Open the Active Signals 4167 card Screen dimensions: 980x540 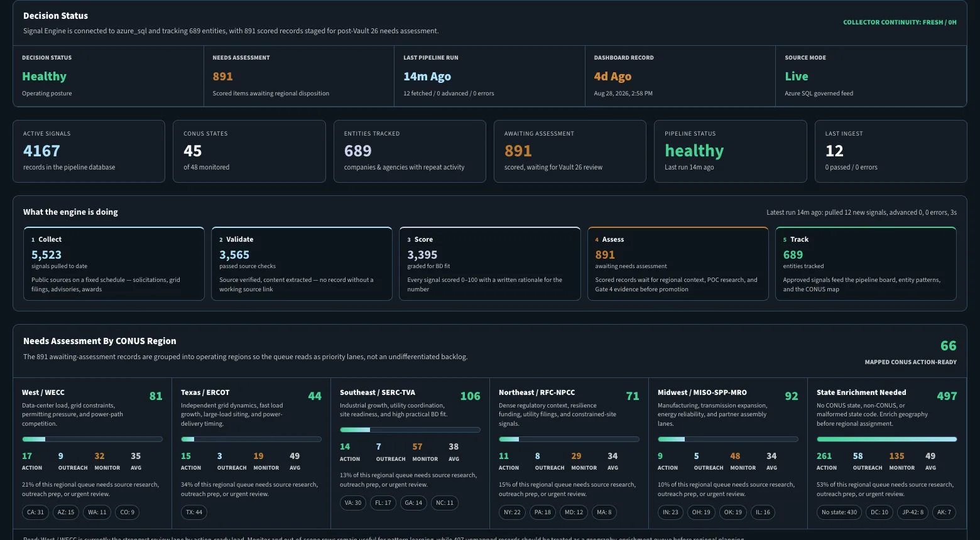(89, 151)
